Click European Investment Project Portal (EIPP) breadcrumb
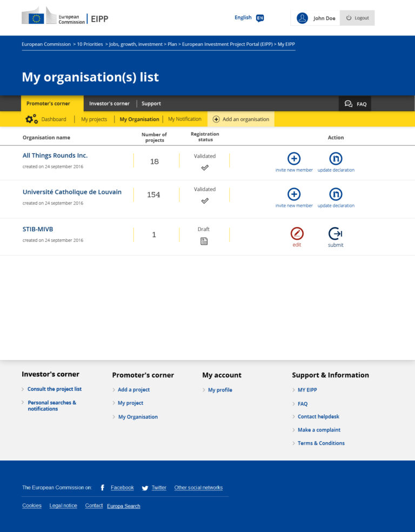Image resolution: width=415 pixels, height=532 pixels. (x=227, y=44)
